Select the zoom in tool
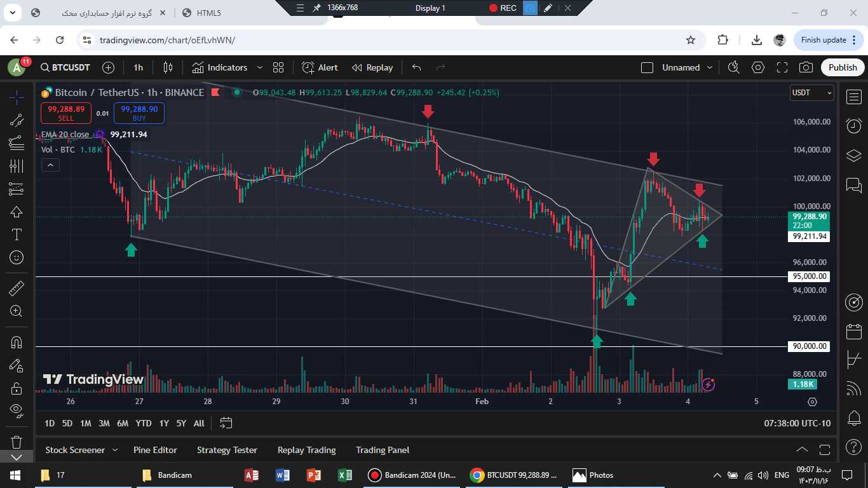The image size is (868, 488). click(17, 311)
